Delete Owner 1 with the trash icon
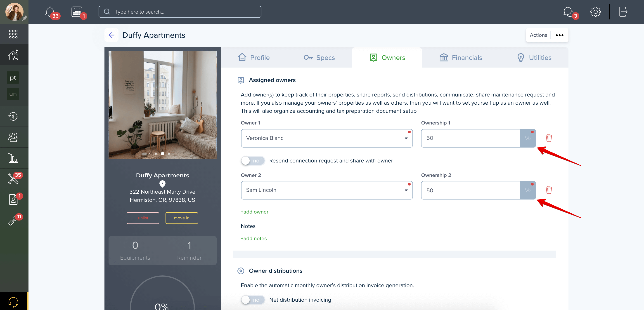The width and height of the screenshot is (644, 310). tap(549, 138)
